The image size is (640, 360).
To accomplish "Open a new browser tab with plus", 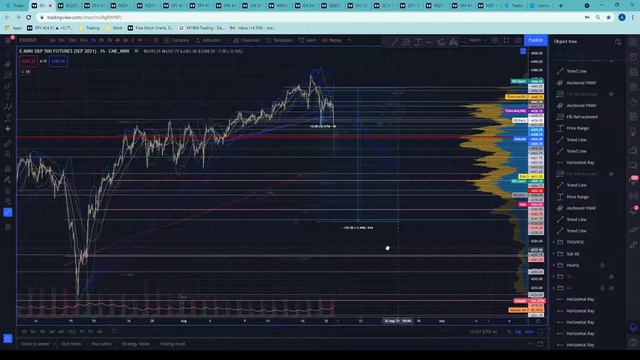I will click(560, 5).
